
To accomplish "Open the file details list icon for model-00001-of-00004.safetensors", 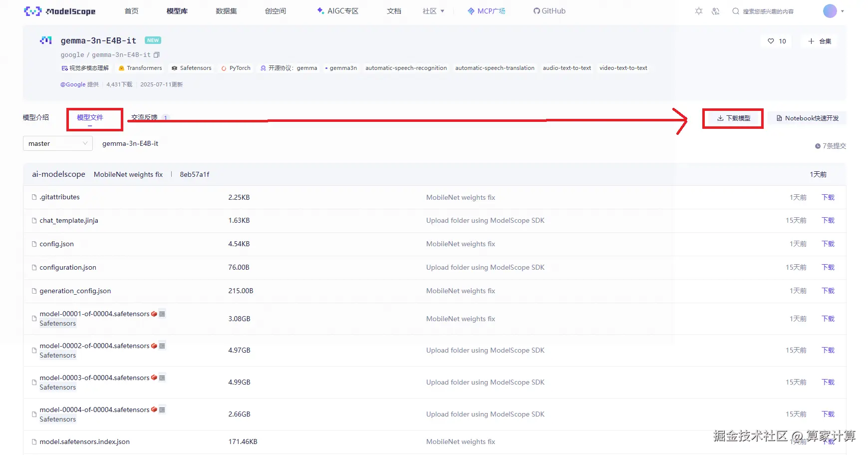I will (x=162, y=314).
